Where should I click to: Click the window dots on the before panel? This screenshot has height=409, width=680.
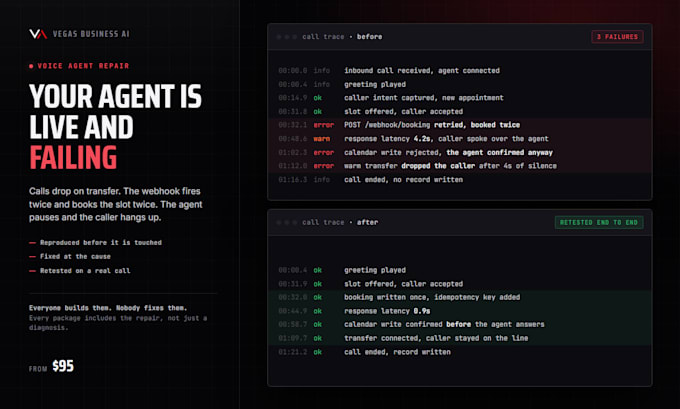tap(287, 37)
